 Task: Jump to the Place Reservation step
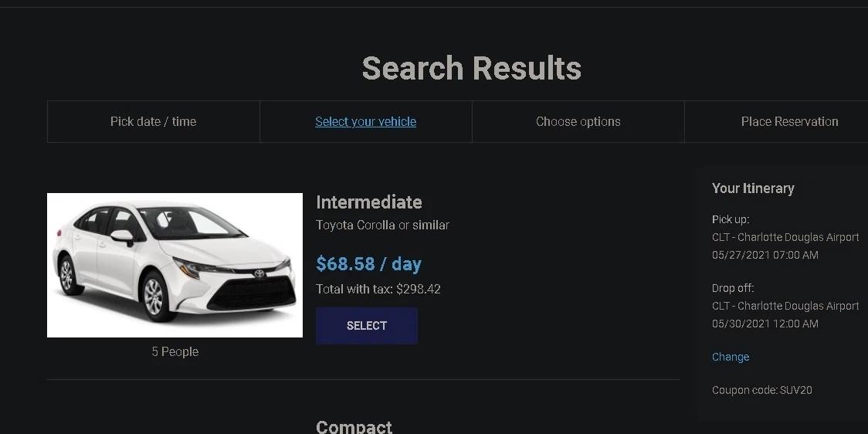pos(789,122)
